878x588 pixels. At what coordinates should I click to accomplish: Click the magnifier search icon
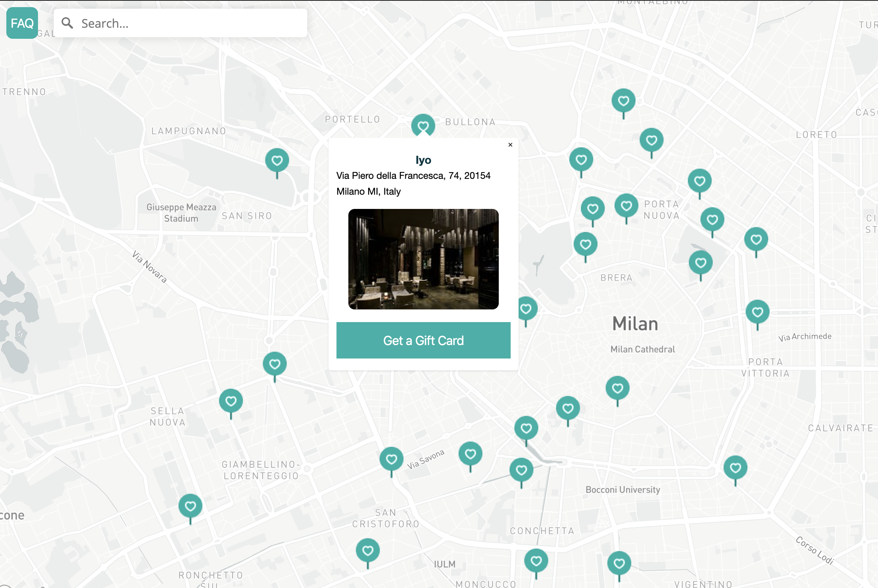point(67,23)
